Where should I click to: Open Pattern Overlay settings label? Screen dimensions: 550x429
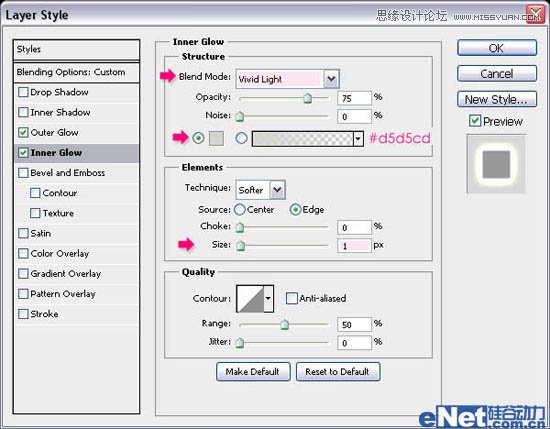pyautogui.click(x=63, y=294)
